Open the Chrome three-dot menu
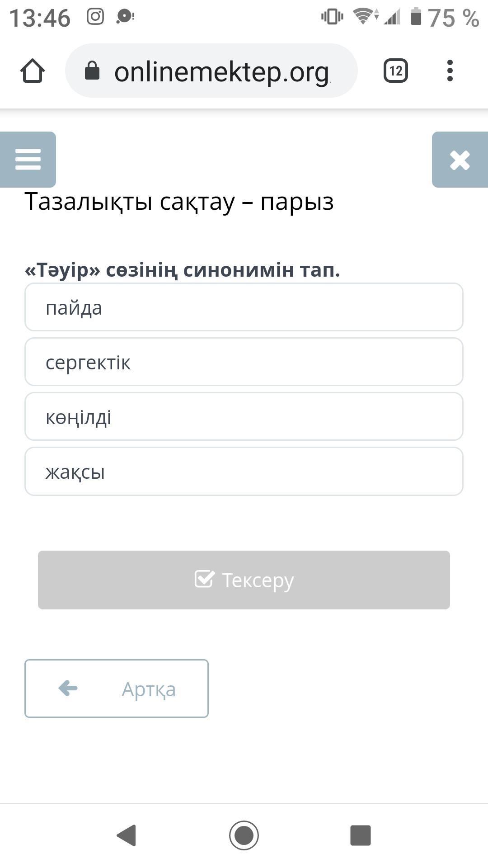 point(450,71)
